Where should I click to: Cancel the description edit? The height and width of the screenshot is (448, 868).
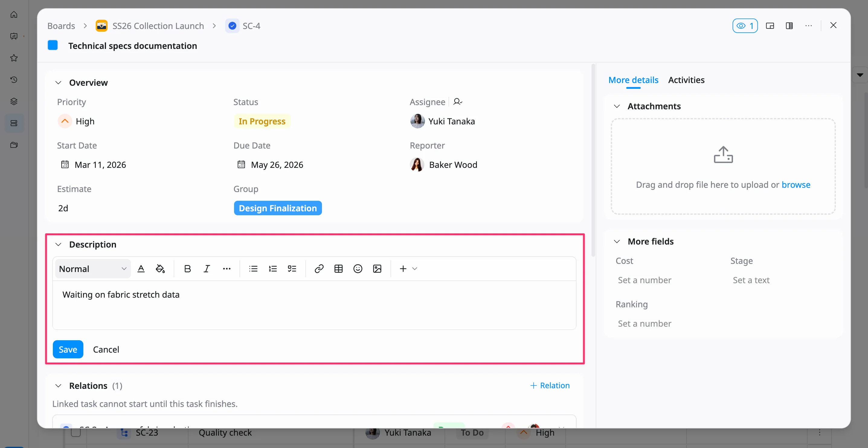coord(106,349)
